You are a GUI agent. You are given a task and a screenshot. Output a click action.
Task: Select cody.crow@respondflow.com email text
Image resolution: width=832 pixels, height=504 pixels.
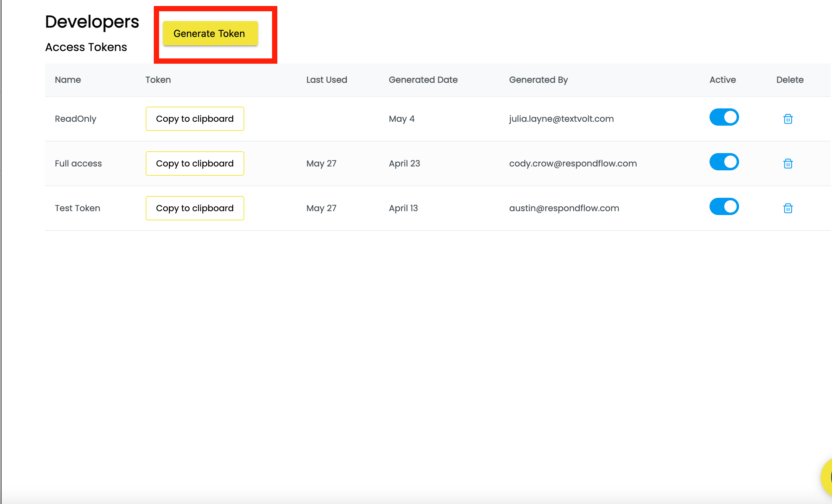(x=573, y=164)
